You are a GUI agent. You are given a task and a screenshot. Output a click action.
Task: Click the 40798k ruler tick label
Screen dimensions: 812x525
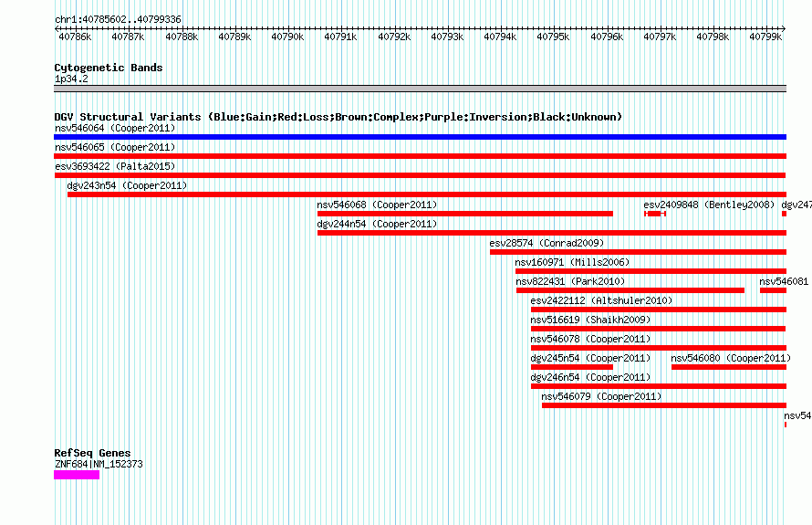point(713,37)
